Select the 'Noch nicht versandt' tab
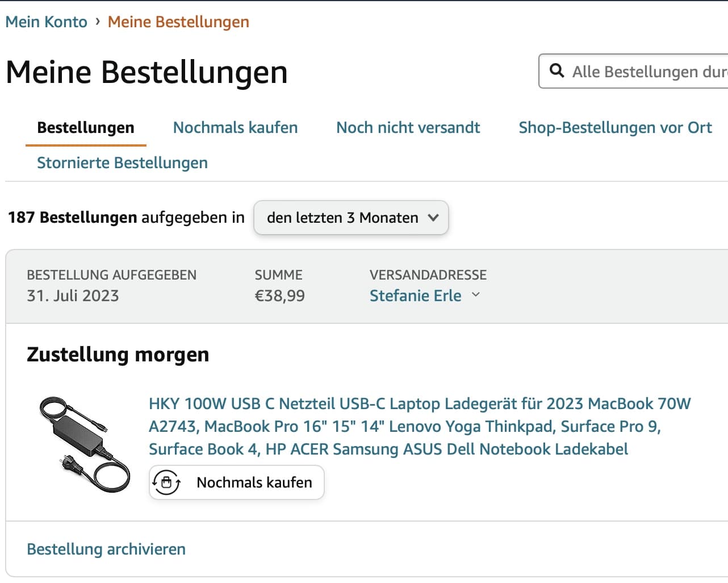This screenshot has width=728, height=583. tap(408, 128)
